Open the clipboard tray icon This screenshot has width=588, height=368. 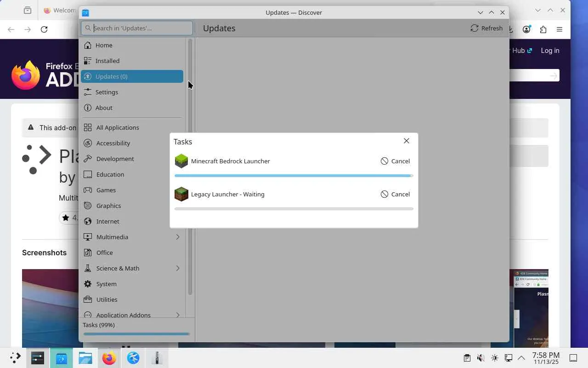pos(467,358)
